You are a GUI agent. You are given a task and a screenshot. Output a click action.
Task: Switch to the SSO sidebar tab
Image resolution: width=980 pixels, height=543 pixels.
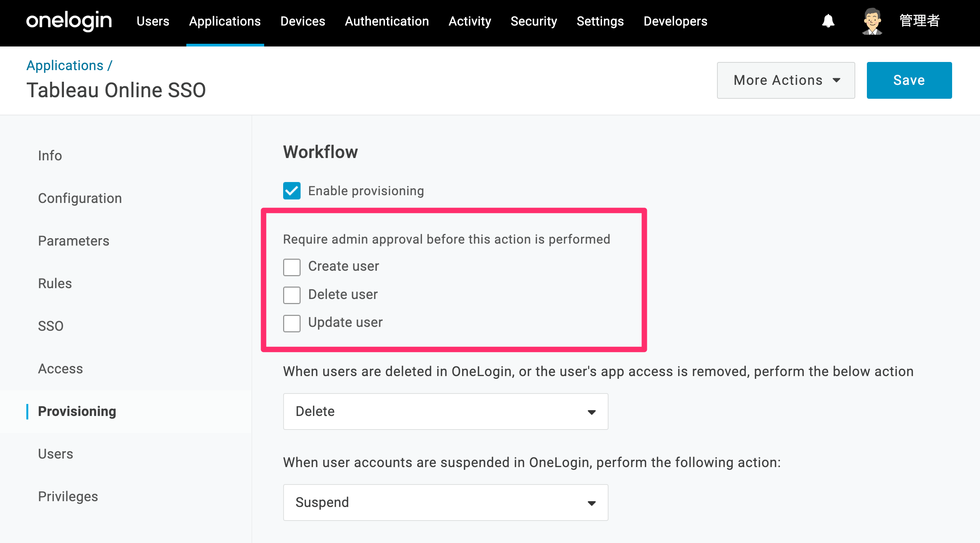pos(51,326)
